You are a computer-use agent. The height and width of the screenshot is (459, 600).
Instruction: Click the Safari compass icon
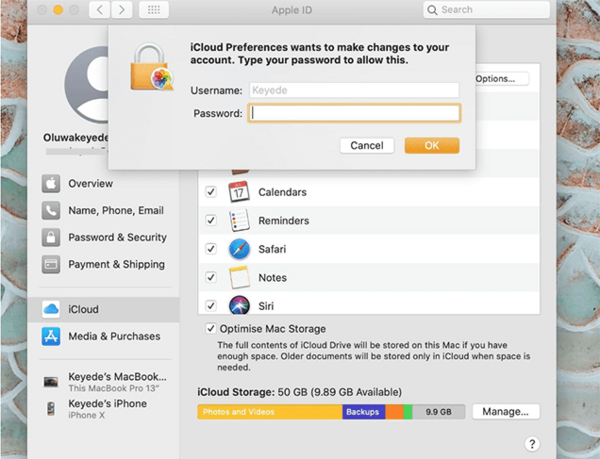[x=239, y=249]
